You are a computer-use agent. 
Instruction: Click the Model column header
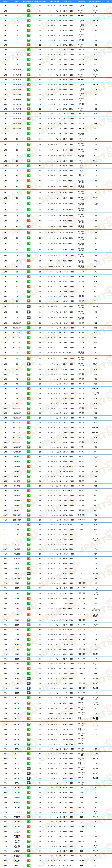point(17,2)
